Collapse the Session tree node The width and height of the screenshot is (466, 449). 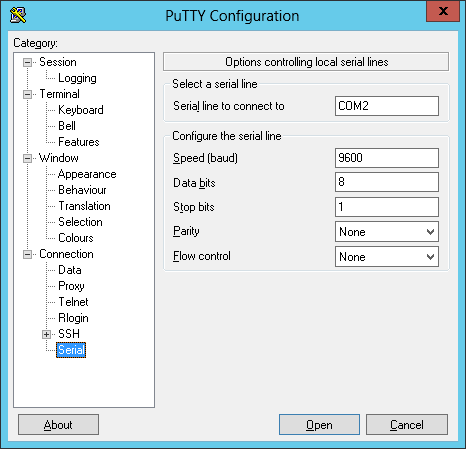[x=27, y=62]
